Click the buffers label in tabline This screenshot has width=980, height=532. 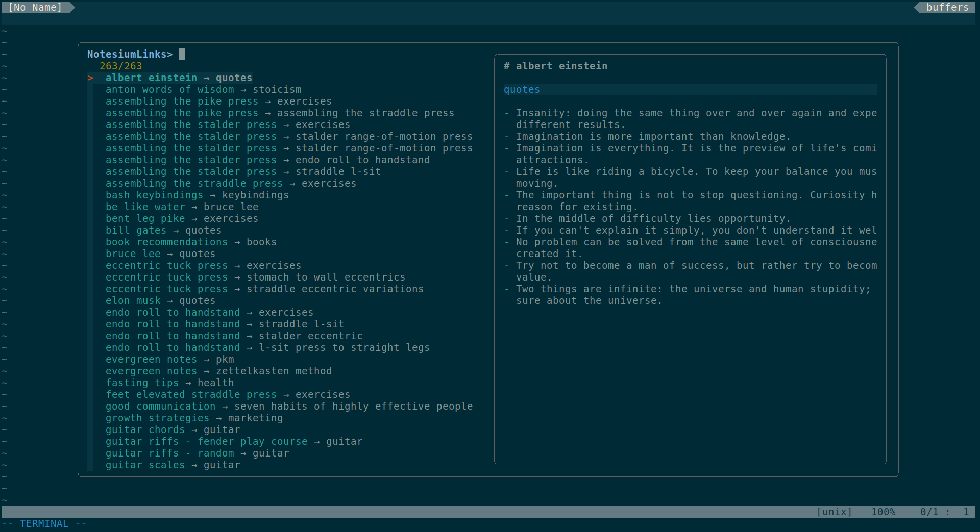pyautogui.click(x=947, y=7)
